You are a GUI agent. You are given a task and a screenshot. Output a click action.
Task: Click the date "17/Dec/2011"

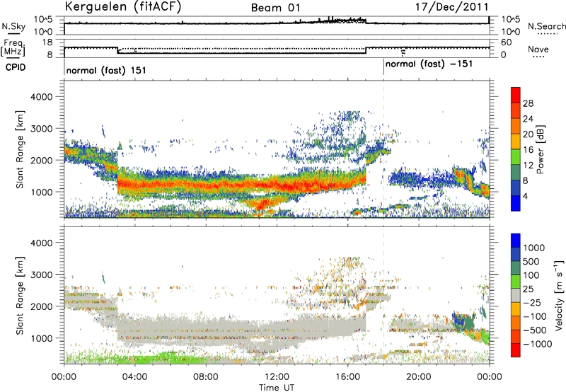451,6
